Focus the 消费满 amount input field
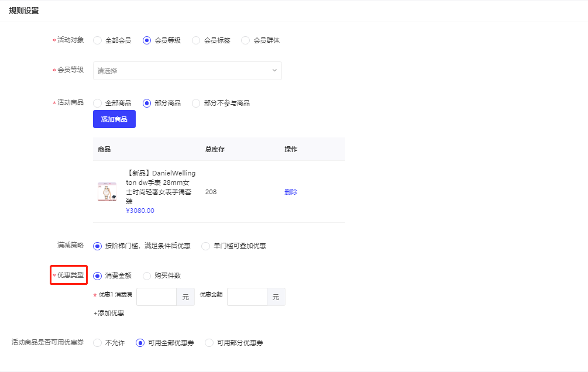The image size is (588, 372). click(157, 297)
